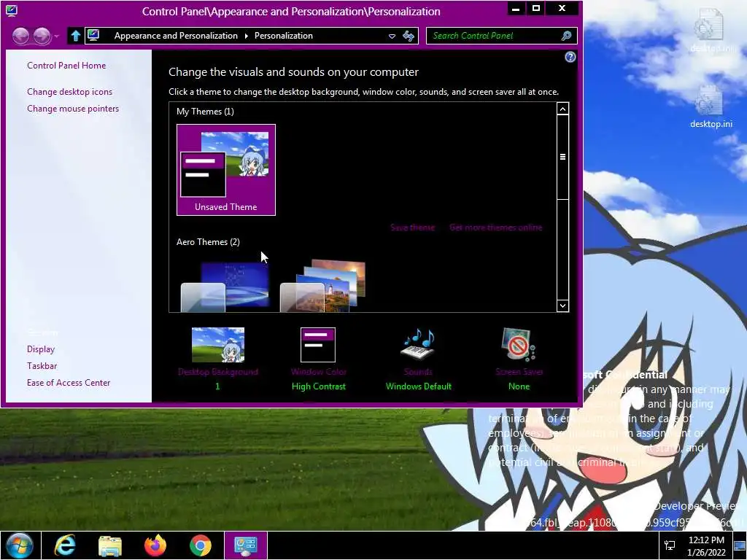
Task: Open Window Color High Contrast icon
Action: [x=318, y=345]
